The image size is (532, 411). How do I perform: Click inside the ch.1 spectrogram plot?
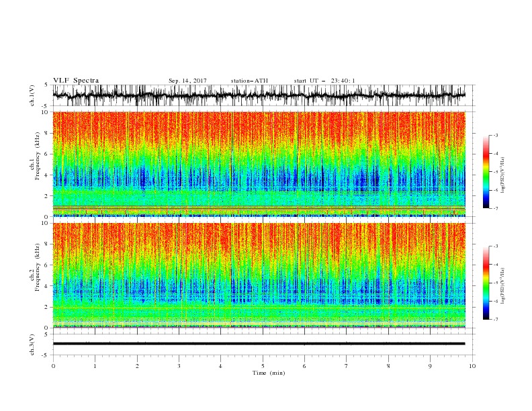point(259,164)
